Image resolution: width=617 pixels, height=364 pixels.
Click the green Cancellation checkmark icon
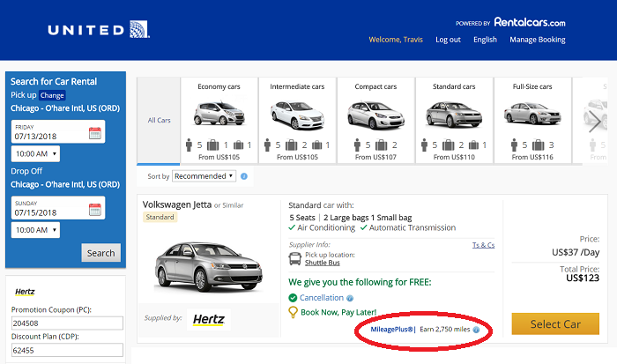293,298
